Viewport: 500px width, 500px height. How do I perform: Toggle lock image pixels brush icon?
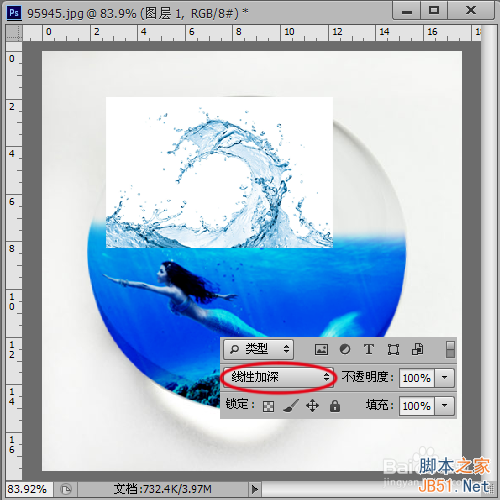click(291, 406)
